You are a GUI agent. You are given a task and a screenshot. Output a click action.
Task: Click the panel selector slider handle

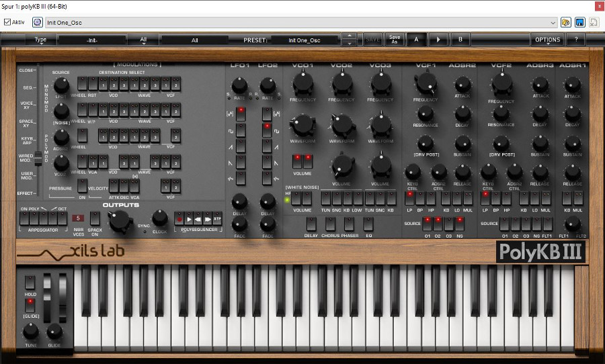click(38, 158)
